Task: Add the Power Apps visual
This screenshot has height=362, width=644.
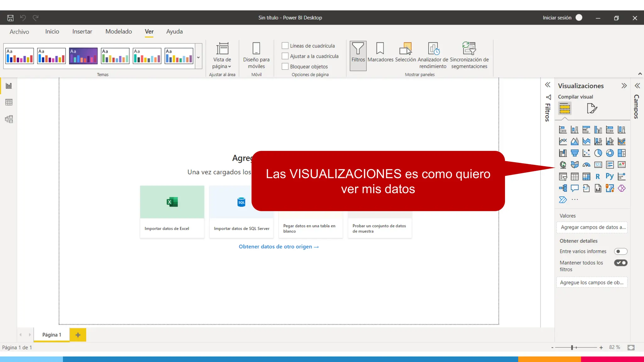Action: point(622,188)
